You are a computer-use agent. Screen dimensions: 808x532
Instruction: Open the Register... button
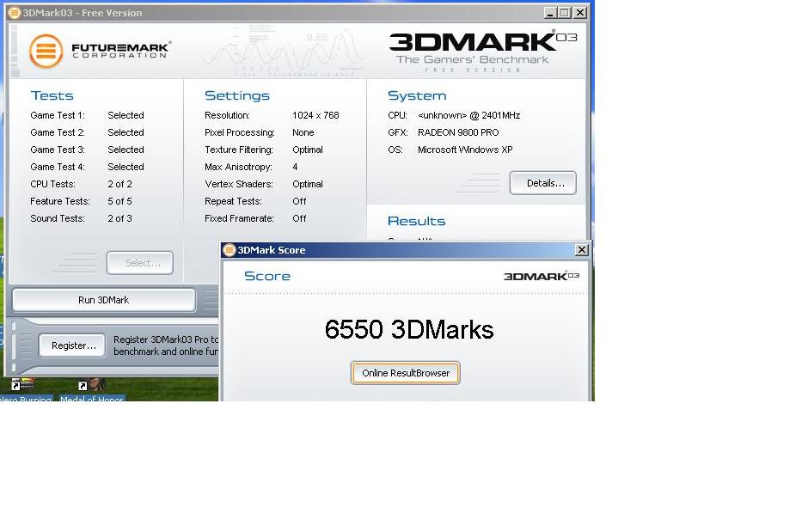pos(72,345)
